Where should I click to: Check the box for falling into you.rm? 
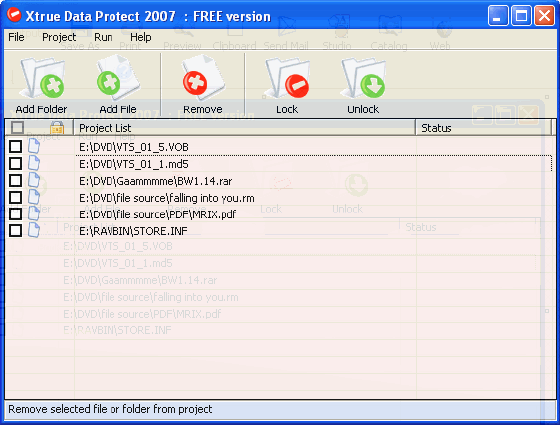tap(15, 197)
